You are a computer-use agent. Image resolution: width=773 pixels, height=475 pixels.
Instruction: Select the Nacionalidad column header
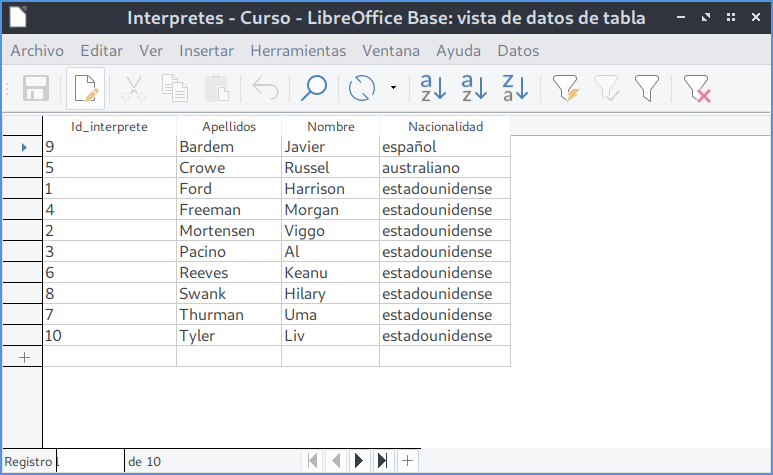click(445, 127)
